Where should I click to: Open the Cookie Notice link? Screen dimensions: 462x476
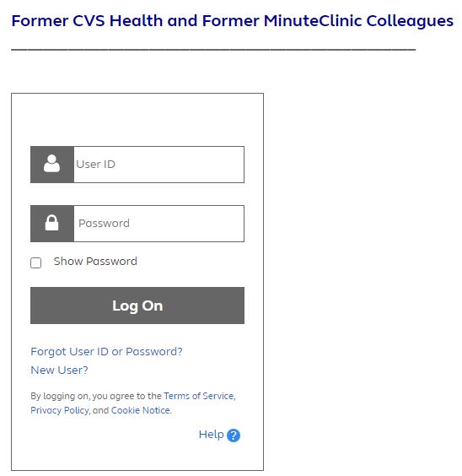pyautogui.click(x=141, y=410)
